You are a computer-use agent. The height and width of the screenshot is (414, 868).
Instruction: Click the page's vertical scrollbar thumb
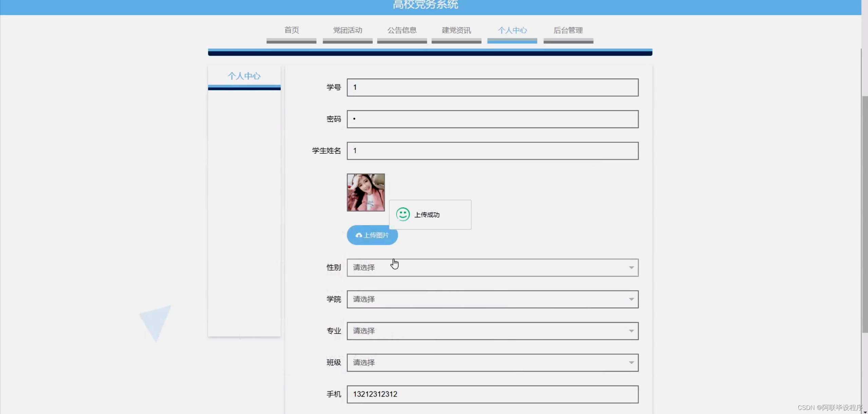tap(865, 214)
